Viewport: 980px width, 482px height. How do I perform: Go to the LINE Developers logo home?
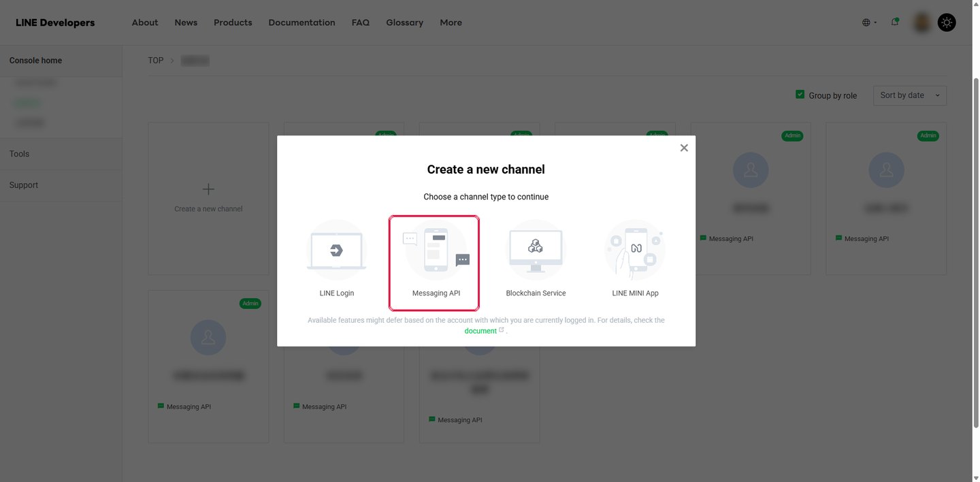[x=55, y=22]
